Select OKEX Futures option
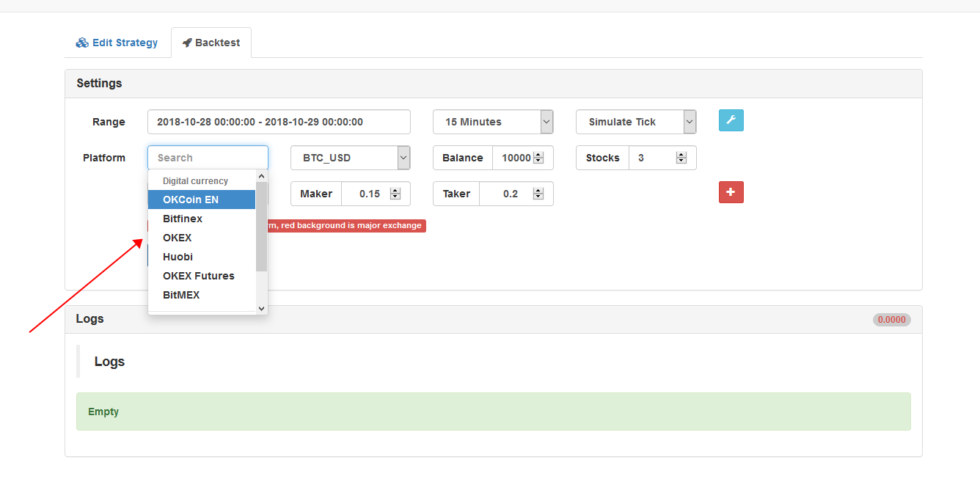Viewport: 980px width, 479px height. (202, 276)
